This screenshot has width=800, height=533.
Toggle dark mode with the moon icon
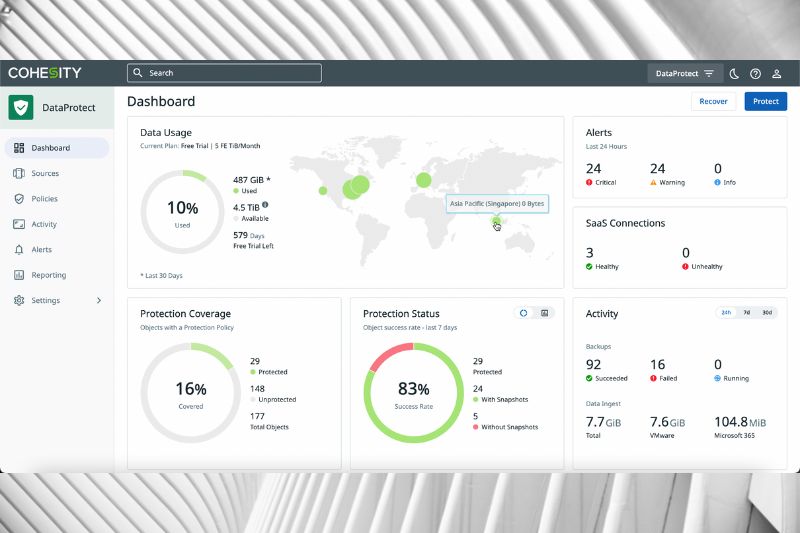coord(734,73)
